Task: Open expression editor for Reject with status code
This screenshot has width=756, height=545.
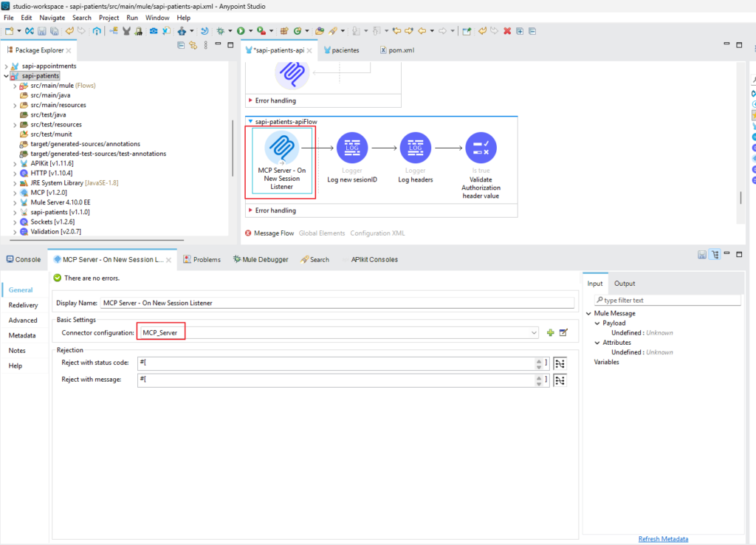Action: (560, 363)
